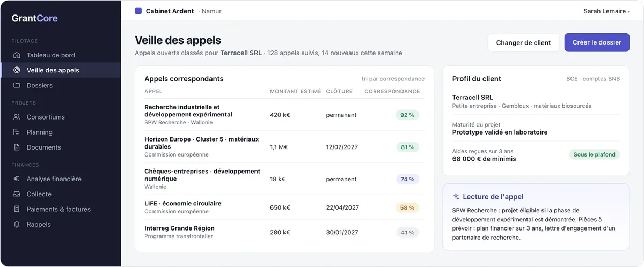
Task: Click the 650 k€ amount
Action: (x=280, y=207)
